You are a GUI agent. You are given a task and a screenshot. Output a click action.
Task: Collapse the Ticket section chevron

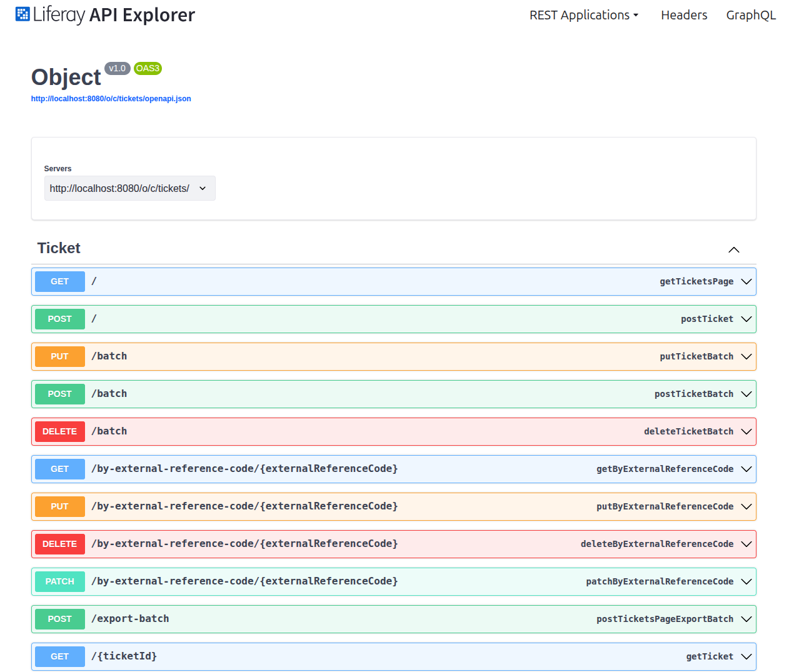[x=734, y=249]
